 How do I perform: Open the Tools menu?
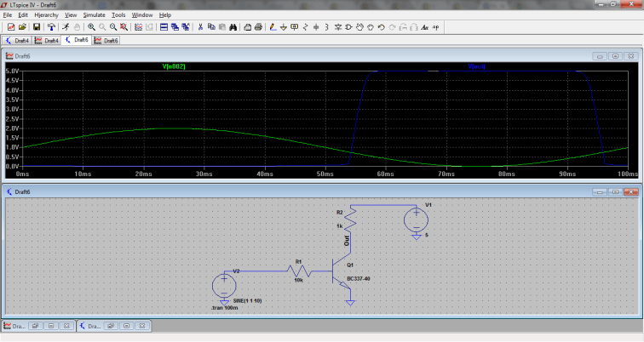click(x=118, y=15)
